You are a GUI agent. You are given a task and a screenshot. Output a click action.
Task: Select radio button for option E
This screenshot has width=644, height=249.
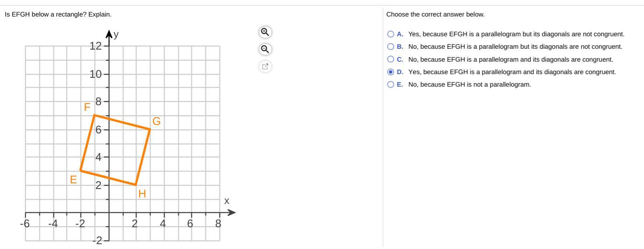click(x=391, y=85)
